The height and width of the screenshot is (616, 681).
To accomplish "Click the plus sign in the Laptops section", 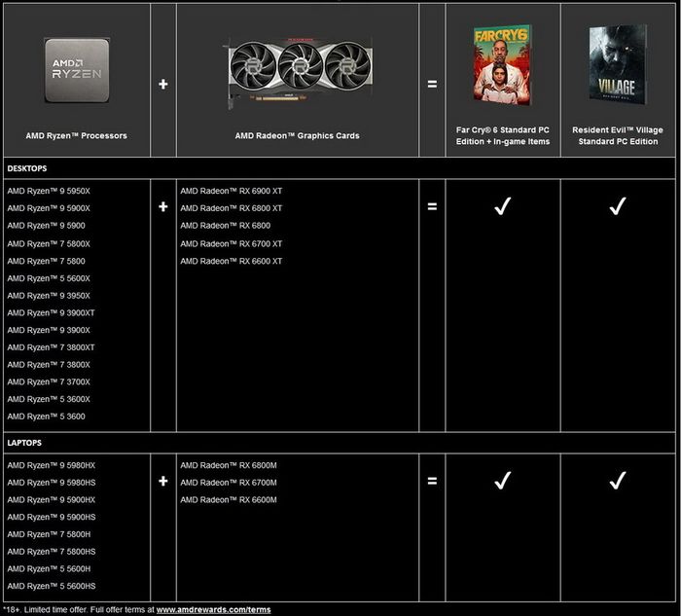I will [x=162, y=481].
